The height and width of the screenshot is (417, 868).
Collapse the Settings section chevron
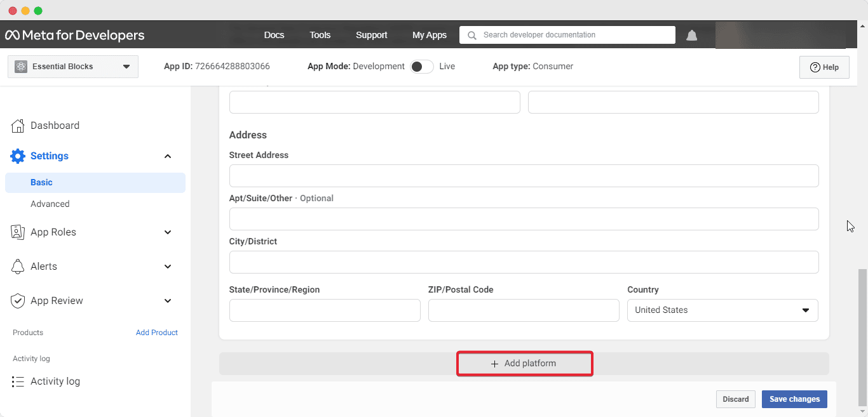[x=168, y=156]
